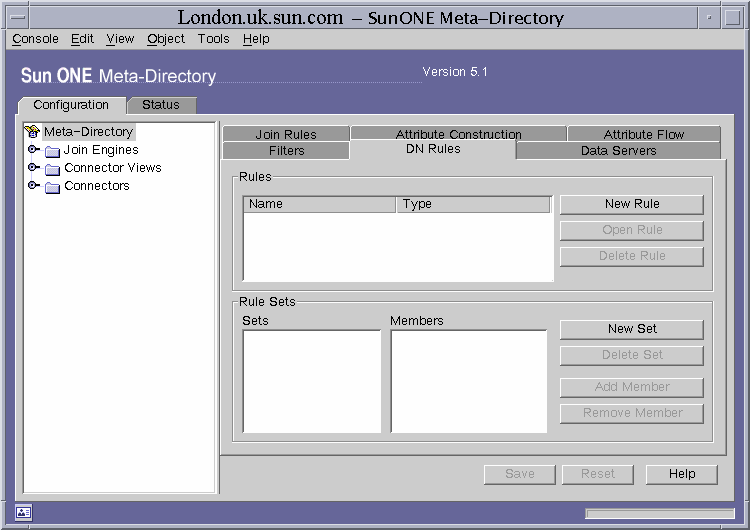Open the Filters tab

[x=286, y=151]
